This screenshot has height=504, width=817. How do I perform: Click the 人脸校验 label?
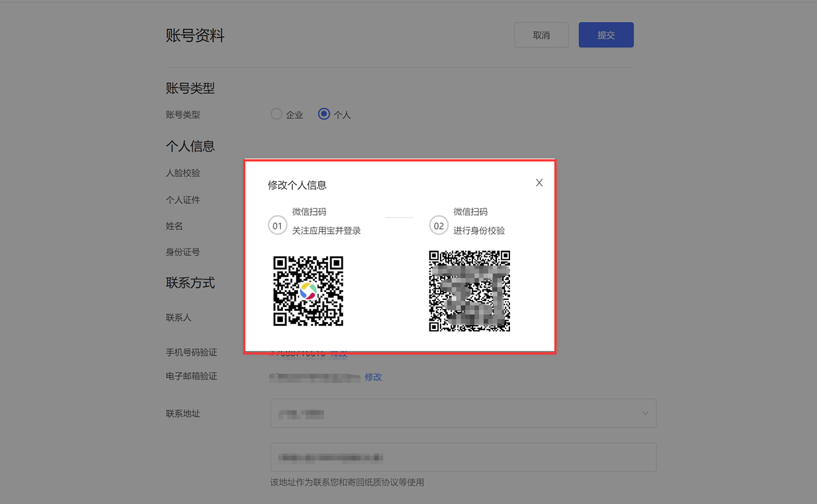click(183, 173)
